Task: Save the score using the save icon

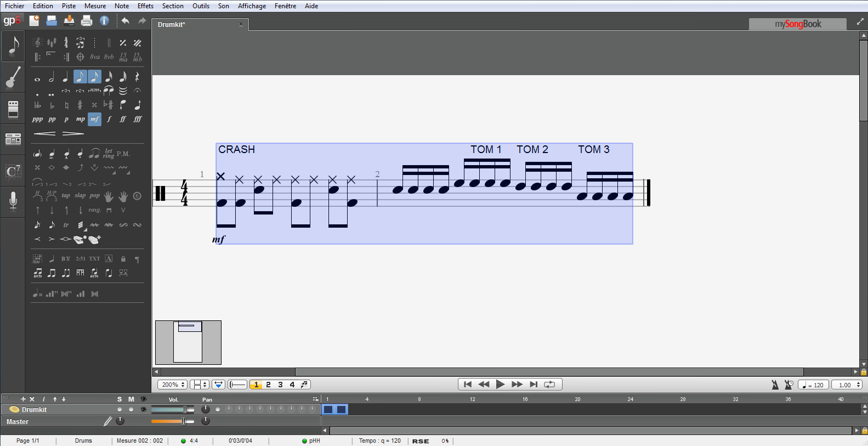Action: pos(69,21)
